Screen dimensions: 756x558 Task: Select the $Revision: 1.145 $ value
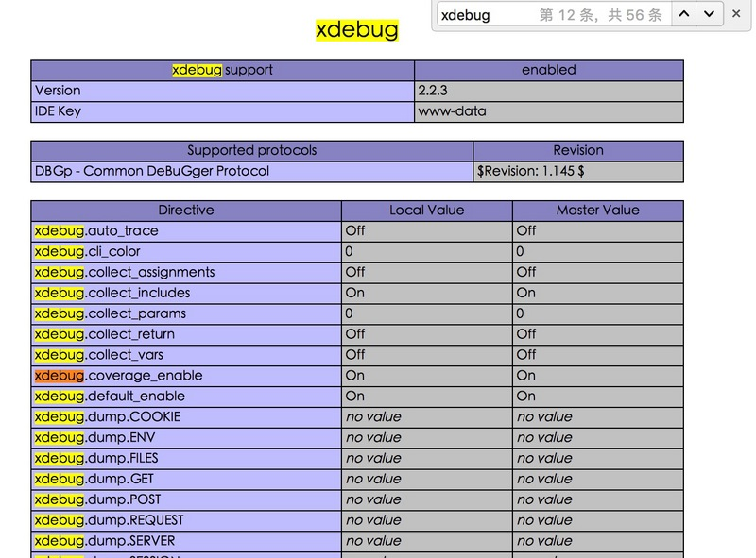[x=578, y=172]
